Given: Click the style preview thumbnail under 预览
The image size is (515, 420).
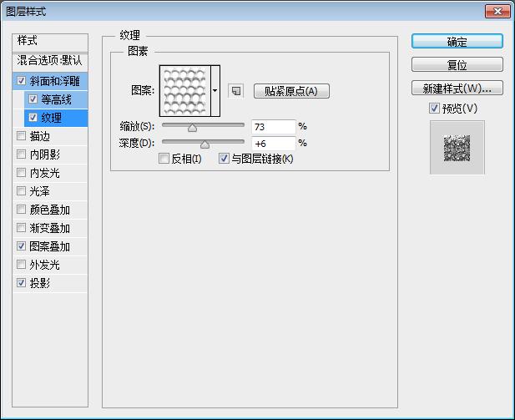Looking at the screenshot, I should coord(457,148).
